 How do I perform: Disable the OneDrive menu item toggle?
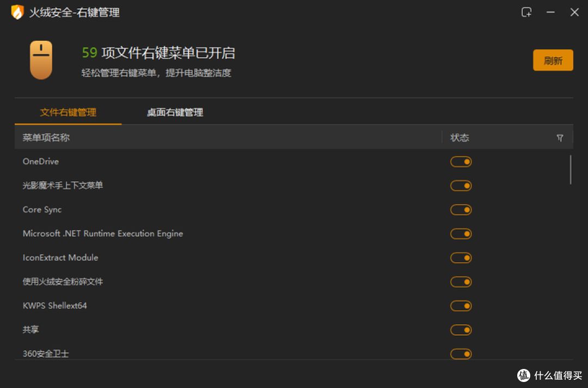pos(461,162)
